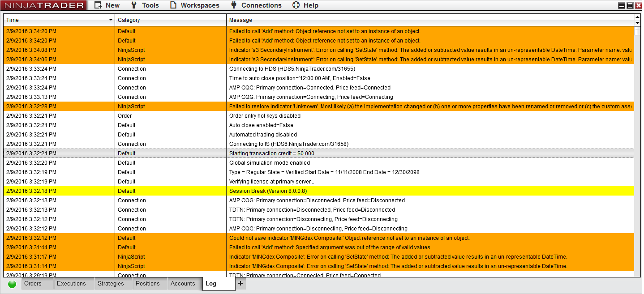The height and width of the screenshot is (294, 644).
Task: Click NinjaScript category at 3:31:17 PM
Action: pos(171,257)
